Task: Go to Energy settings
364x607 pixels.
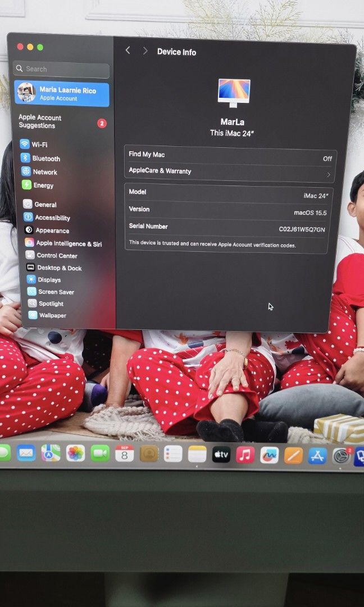Action: tap(38, 185)
